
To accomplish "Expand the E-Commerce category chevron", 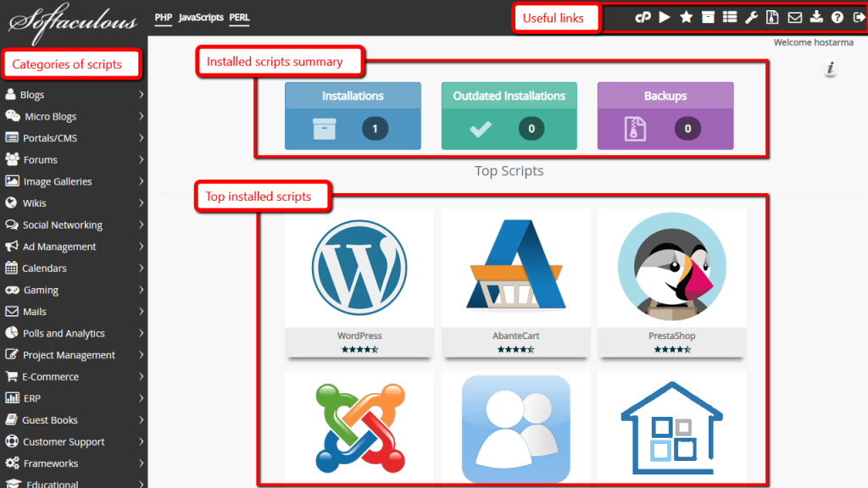I will point(142,376).
